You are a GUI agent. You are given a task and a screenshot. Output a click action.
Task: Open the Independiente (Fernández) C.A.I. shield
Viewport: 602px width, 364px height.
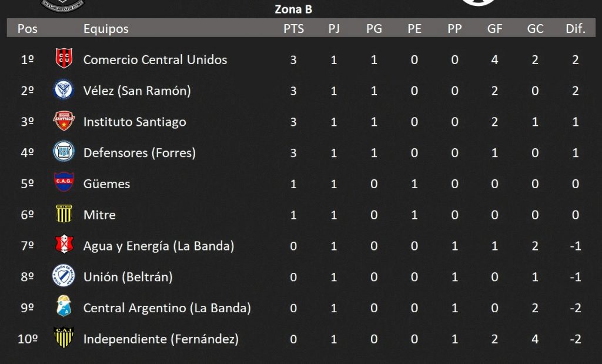click(x=63, y=337)
